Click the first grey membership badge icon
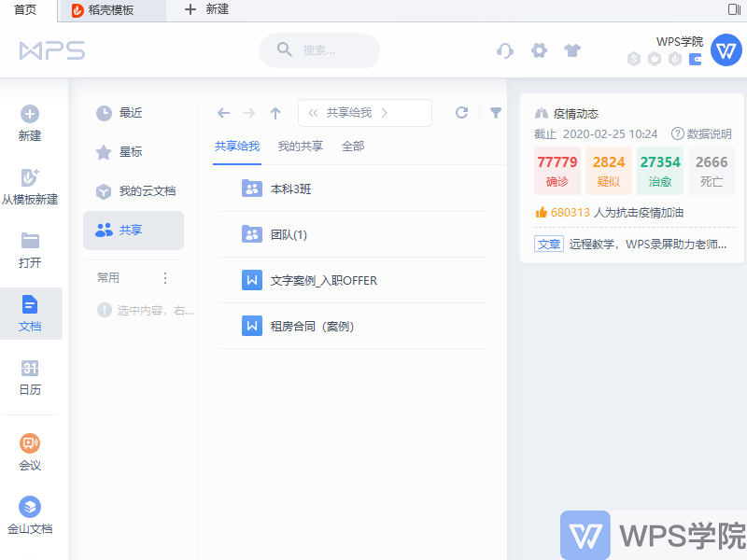This screenshot has width=747, height=560. point(634,59)
